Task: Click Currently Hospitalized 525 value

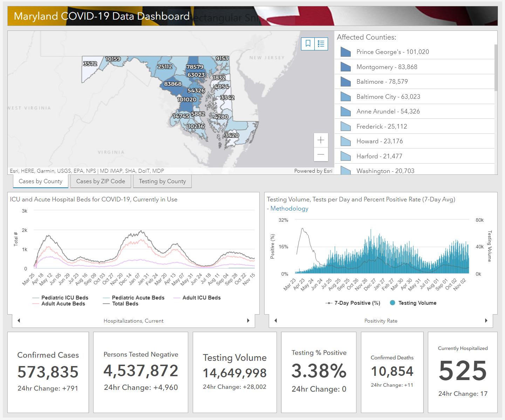Action: pos(463,371)
